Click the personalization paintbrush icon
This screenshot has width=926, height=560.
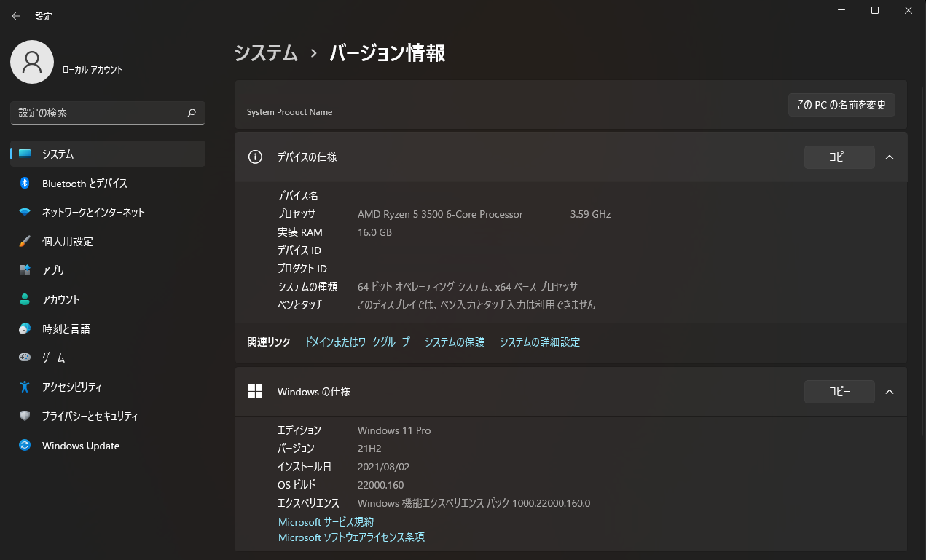[25, 241]
